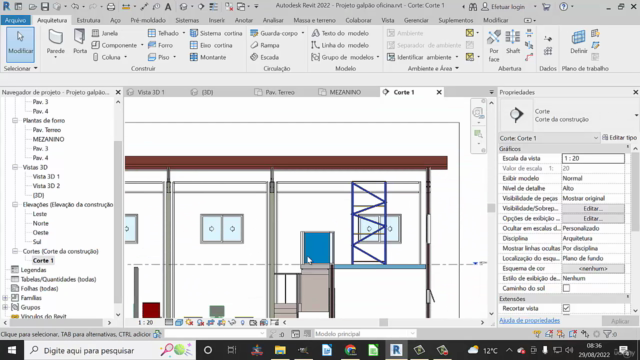
Task: Select Norte elevation in project browser
Action: [x=40, y=223]
